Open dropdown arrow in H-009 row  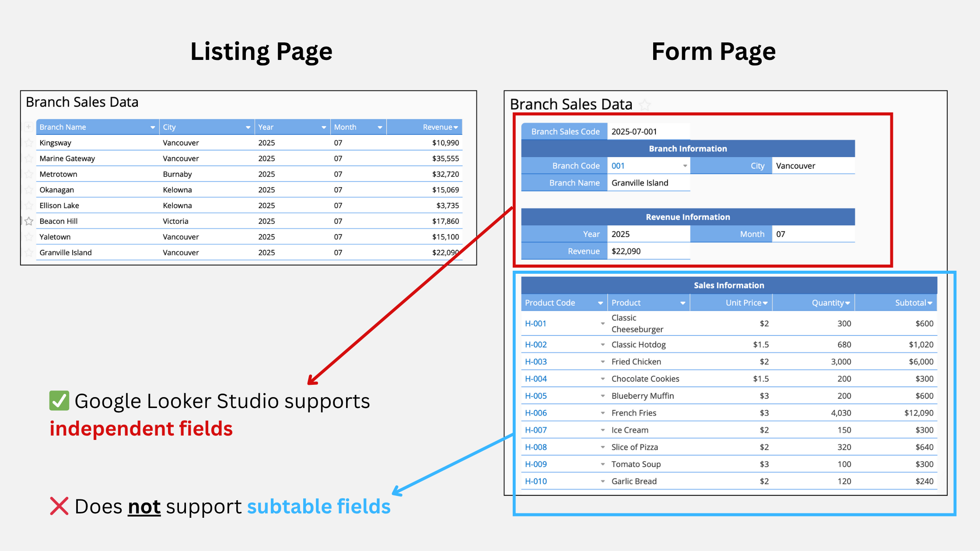(602, 464)
